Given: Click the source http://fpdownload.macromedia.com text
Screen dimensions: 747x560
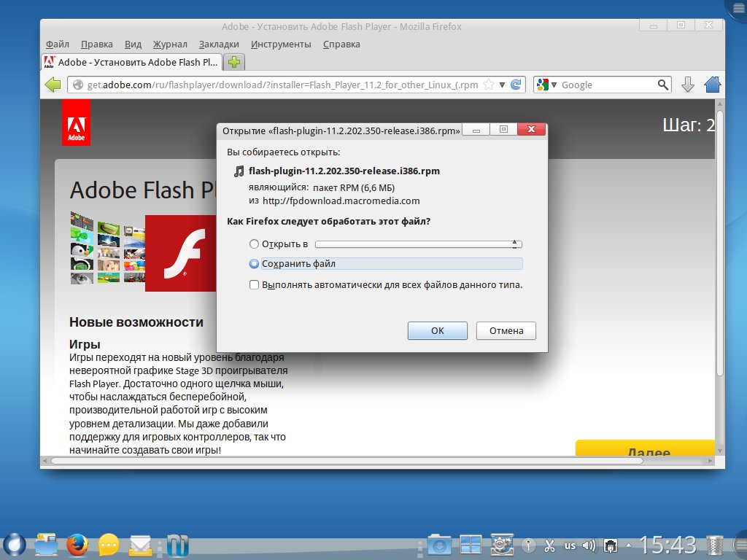Looking at the screenshot, I should click(341, 201).
